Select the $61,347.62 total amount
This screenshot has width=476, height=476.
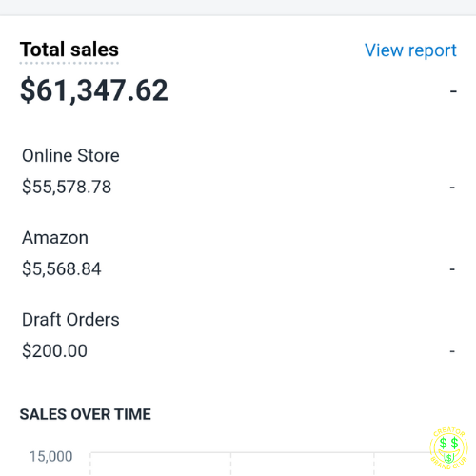[x=94, y=90]
